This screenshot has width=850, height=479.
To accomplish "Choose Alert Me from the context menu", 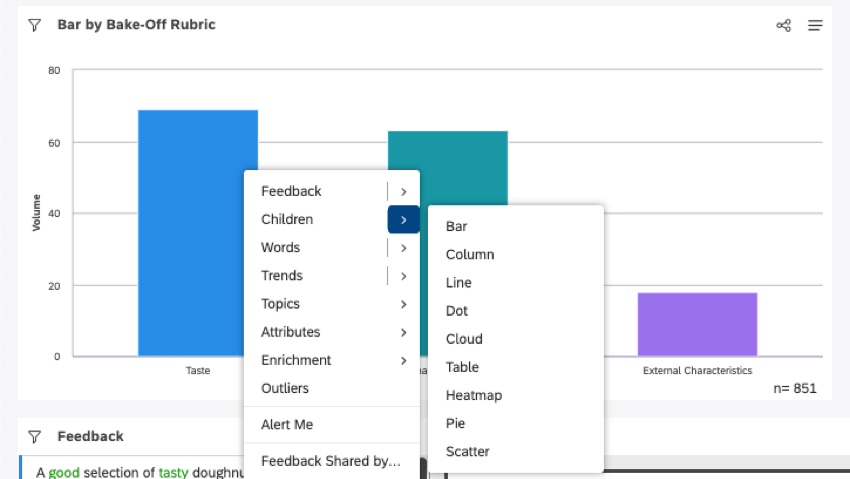I will click(x=287, y=424).
